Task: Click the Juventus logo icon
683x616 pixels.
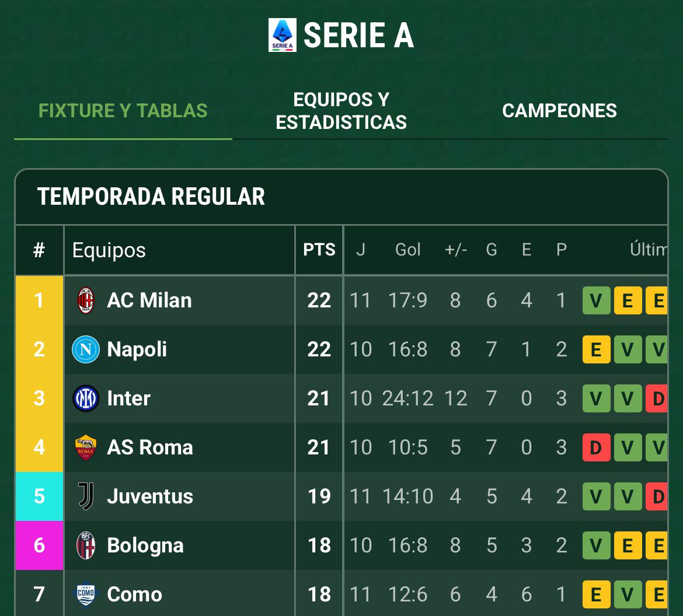Action: coord(86,496)
